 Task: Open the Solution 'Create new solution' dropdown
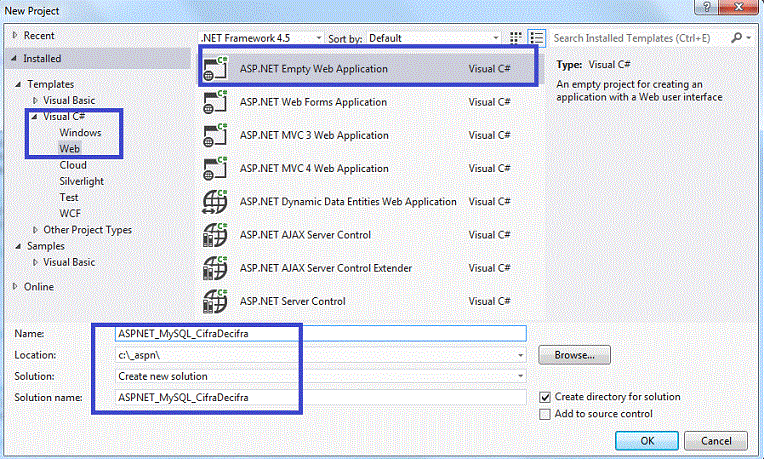pos(520,376)
